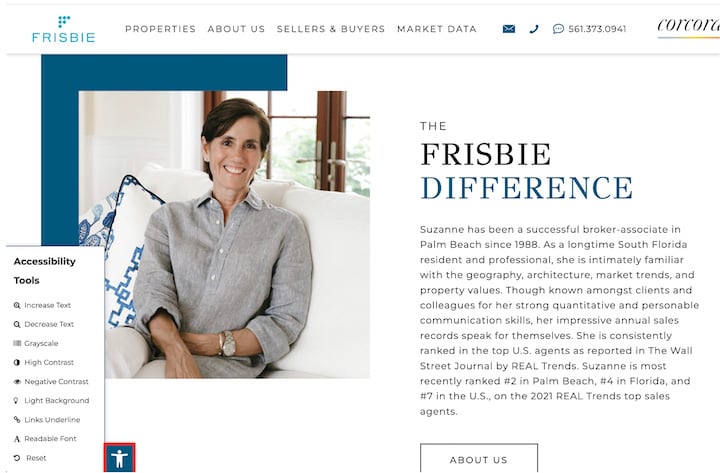Open the Properties menu
The height and width of the screenshot is (473, 720).
click(x=160, y=29)
